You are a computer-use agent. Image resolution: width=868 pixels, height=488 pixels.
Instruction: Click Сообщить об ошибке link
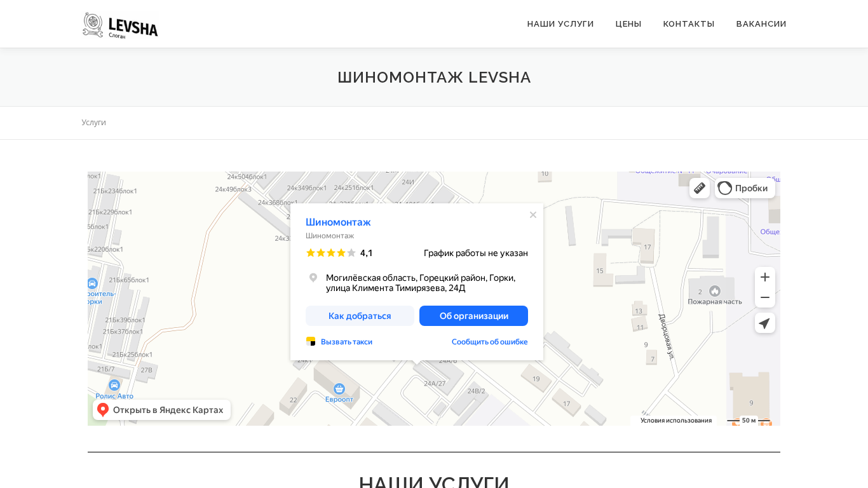coord(490,342)
